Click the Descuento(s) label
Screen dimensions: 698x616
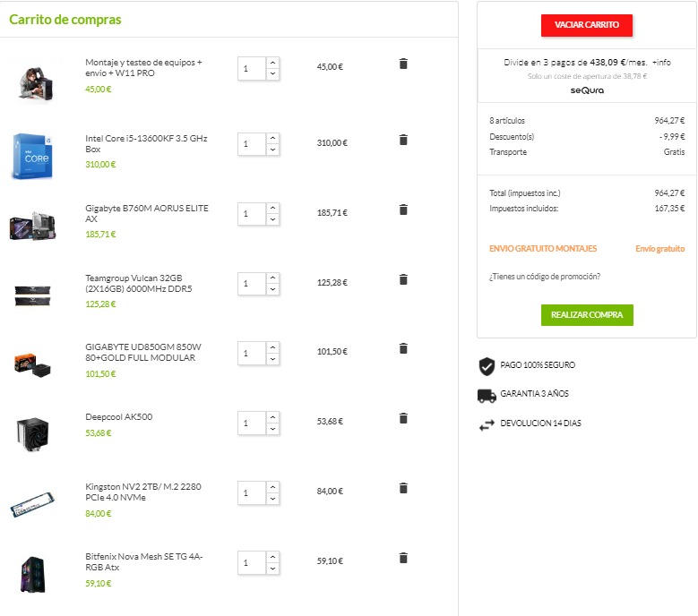pyautogui.click(x=512, y=137)
